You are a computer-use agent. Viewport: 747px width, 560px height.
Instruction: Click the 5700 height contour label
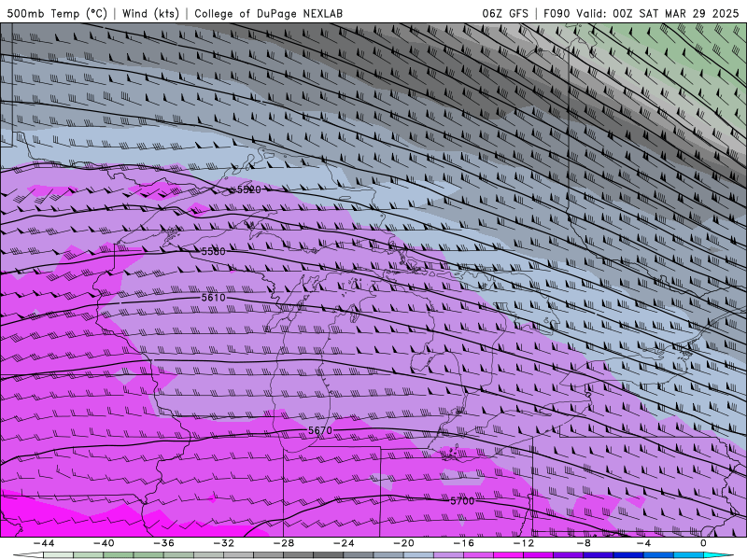point(462,500)
